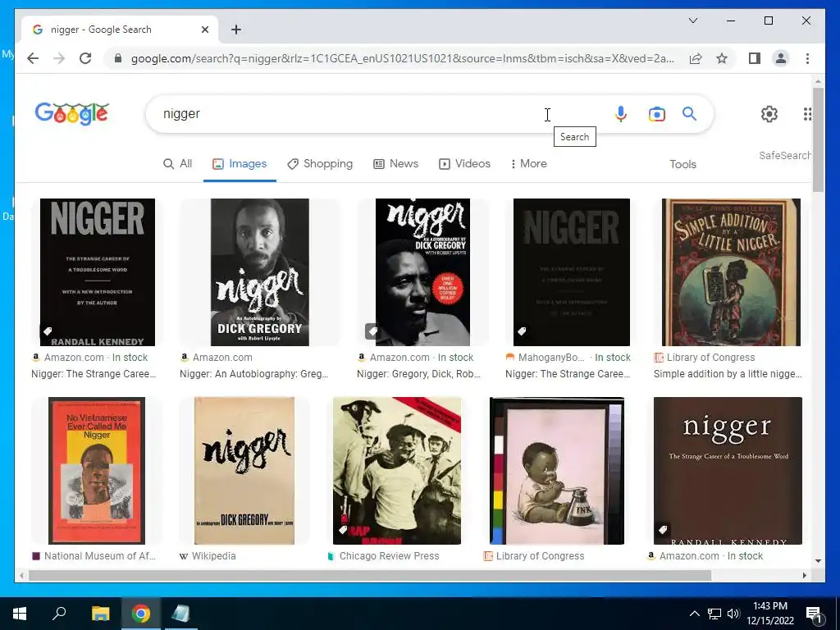The height and width of the screenshot is (630, 840).
Task: Click the page's vertical scrollbar thumb
Action: [818, 139]
